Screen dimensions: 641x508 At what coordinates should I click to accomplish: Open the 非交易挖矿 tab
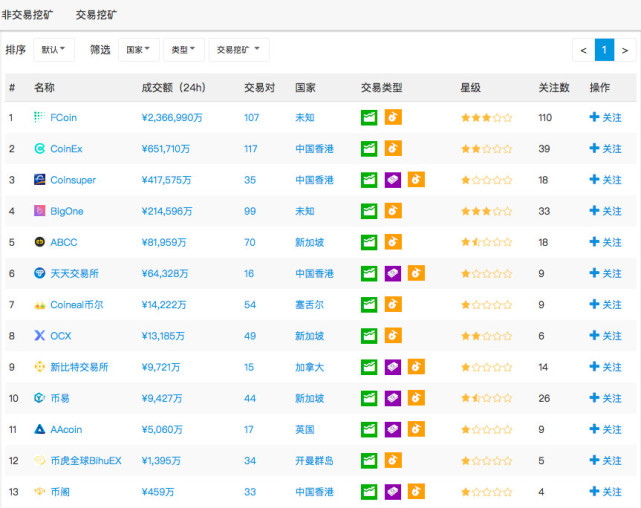[x=27, y=15]
